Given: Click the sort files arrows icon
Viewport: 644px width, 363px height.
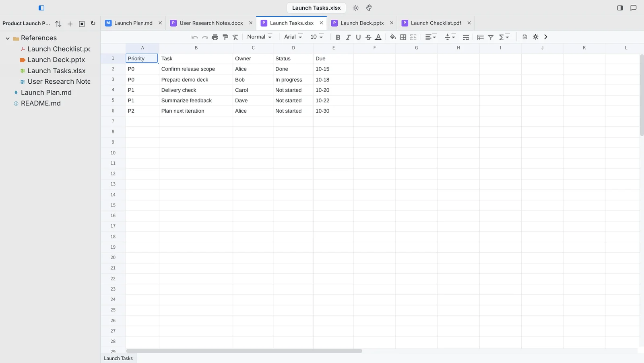Looking at the screenshot, I should tap(58, 24).
